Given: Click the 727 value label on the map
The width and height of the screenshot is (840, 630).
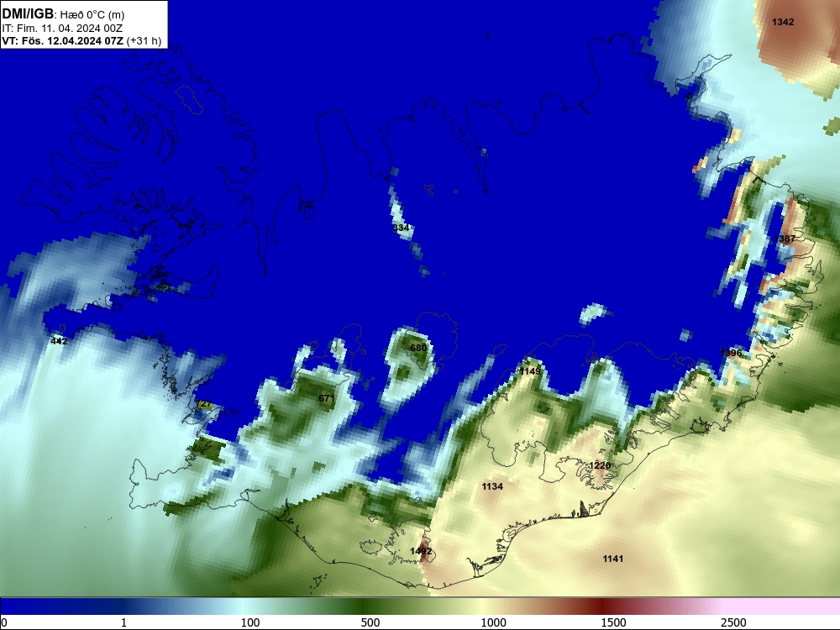Looking at the screenshot, I should (204, 404).
